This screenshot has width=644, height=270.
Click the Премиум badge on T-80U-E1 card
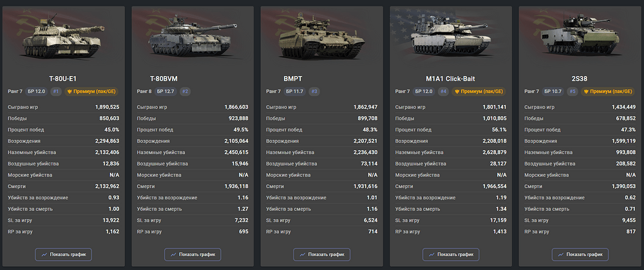coord(91,92)
